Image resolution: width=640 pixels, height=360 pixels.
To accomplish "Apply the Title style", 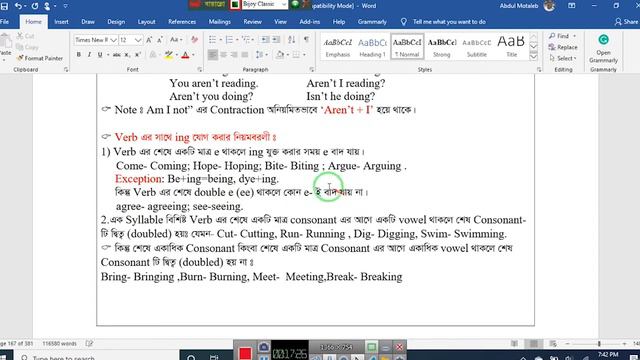I will 511,47.
